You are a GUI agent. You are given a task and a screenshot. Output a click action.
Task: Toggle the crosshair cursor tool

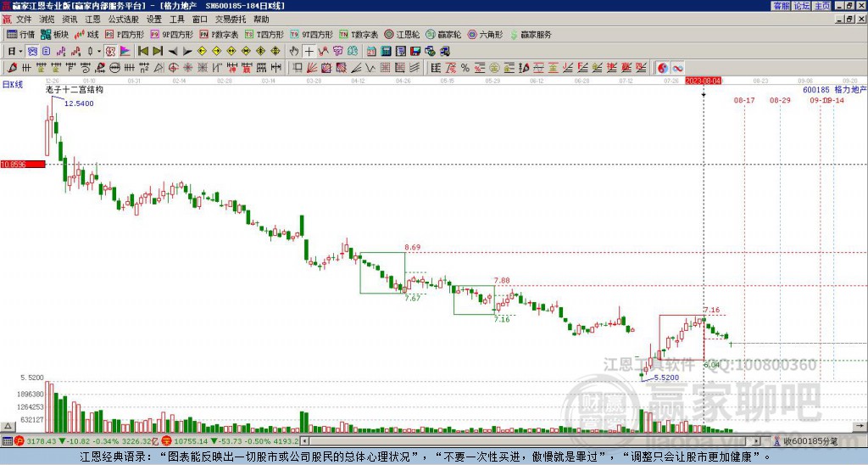309,52
